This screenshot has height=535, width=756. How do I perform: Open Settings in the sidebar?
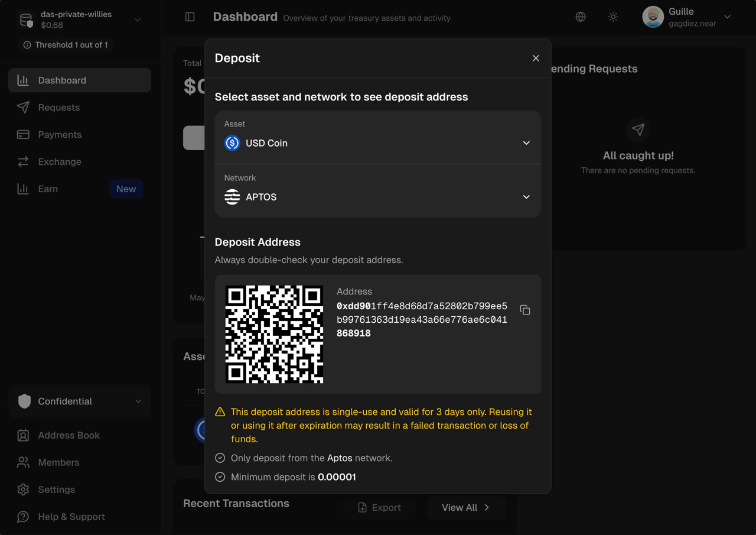80,490
